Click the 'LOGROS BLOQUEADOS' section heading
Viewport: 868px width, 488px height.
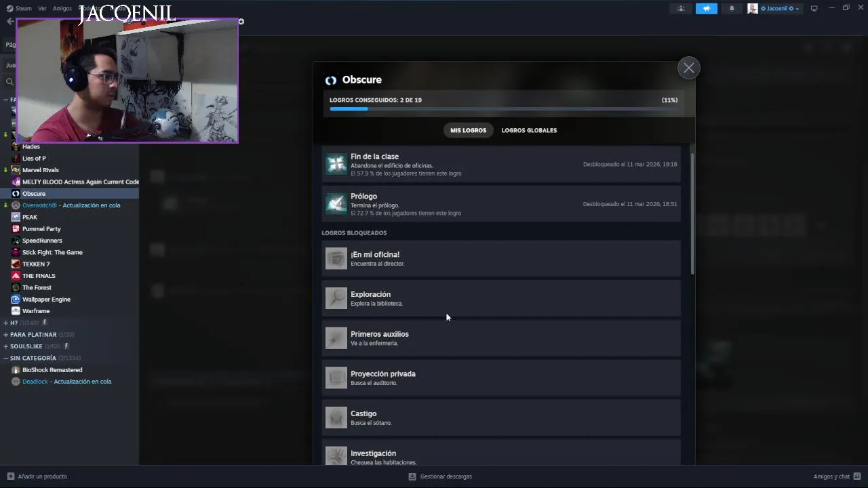354,232
